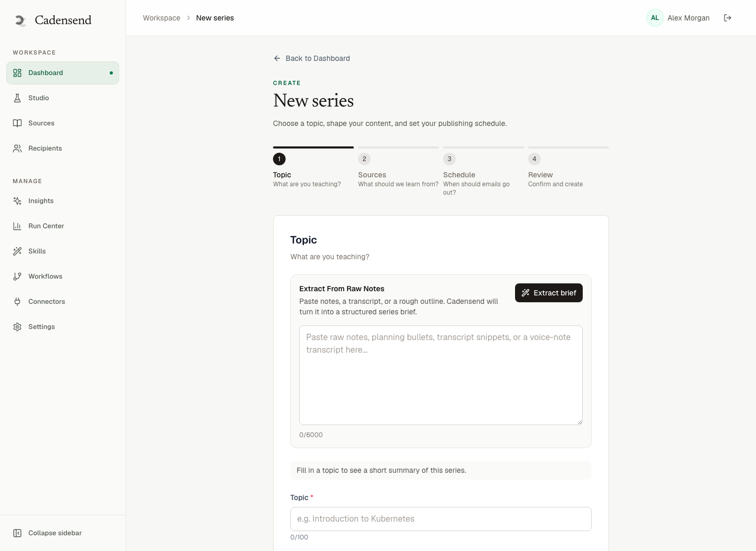
Task: Click the sign out icon
Action: pos(728,18)
